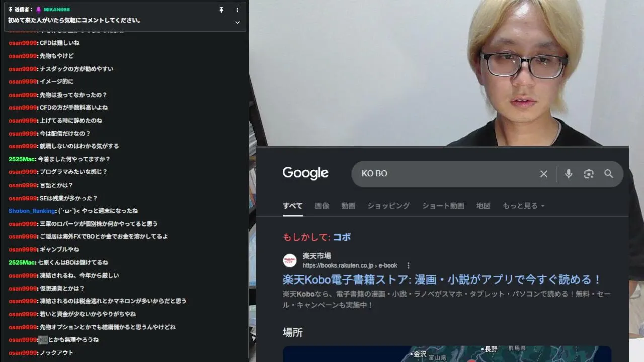Click the chat message starting "ご隠居は海外FXでBOとか"
Viewport: 644px width, 362px height.
coord(104,237)
